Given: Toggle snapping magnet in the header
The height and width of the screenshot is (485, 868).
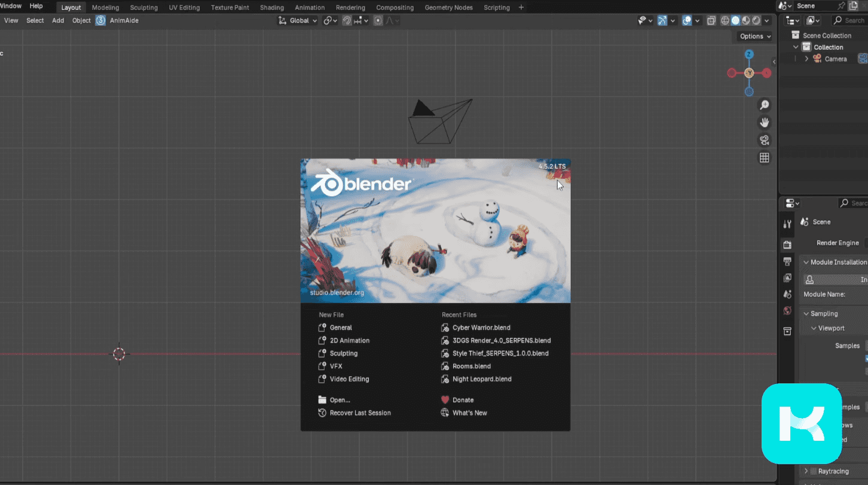Looking at the screenshot, I should (347, 20).
